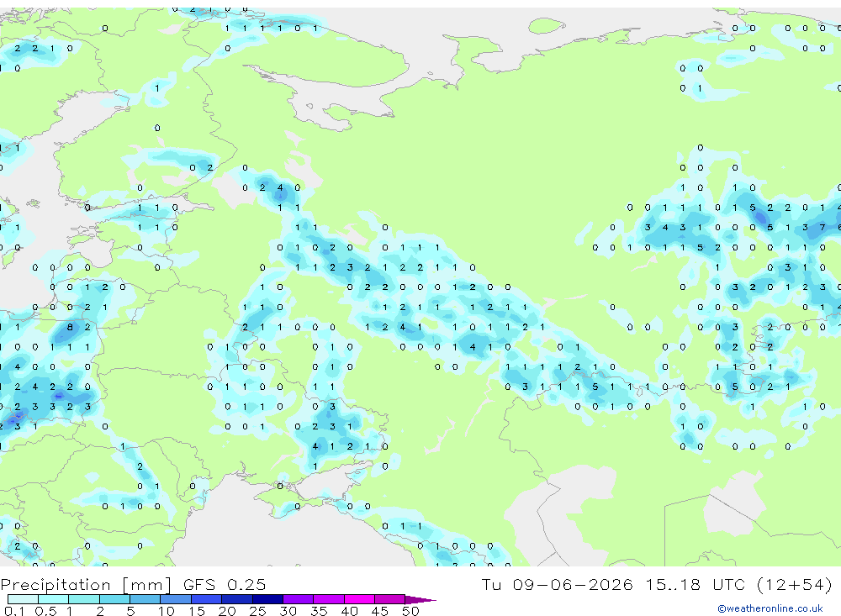Click the 1–2 mm legend color swatch

coord(84,599)
